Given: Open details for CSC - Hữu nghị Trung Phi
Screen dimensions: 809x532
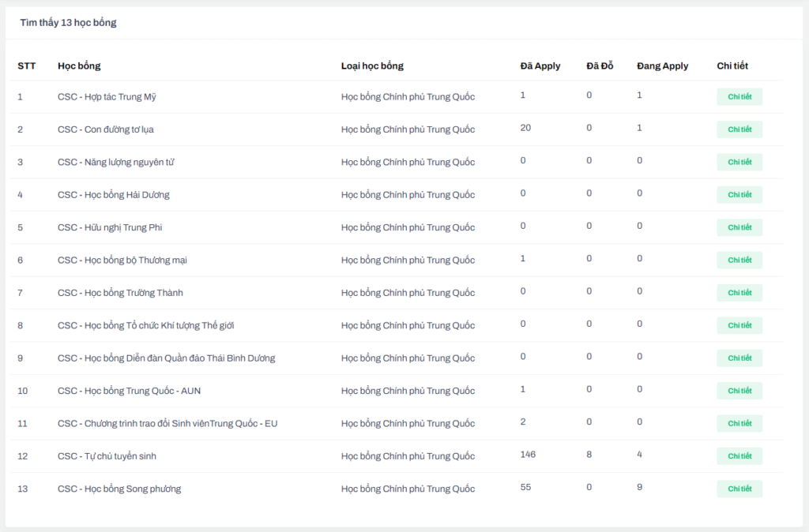Looking at the screenshot, I should click(x=739, y=227).
